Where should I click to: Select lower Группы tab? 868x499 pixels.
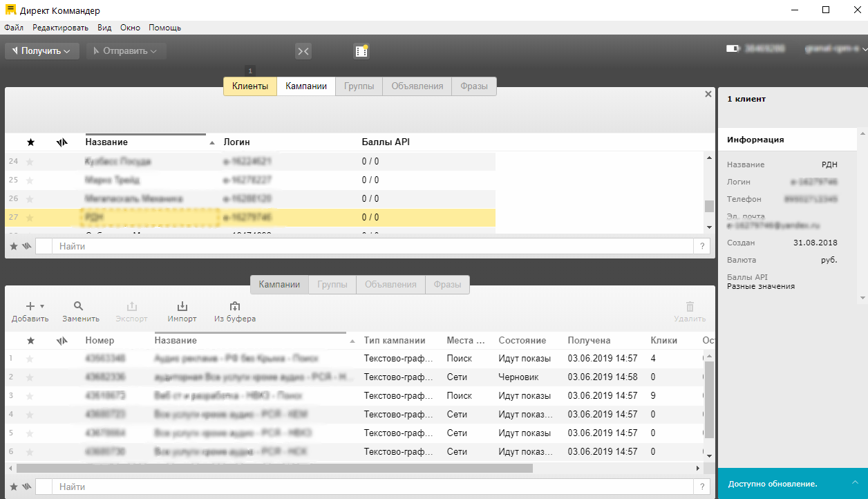pyautogui.click(x=332, y=284)
